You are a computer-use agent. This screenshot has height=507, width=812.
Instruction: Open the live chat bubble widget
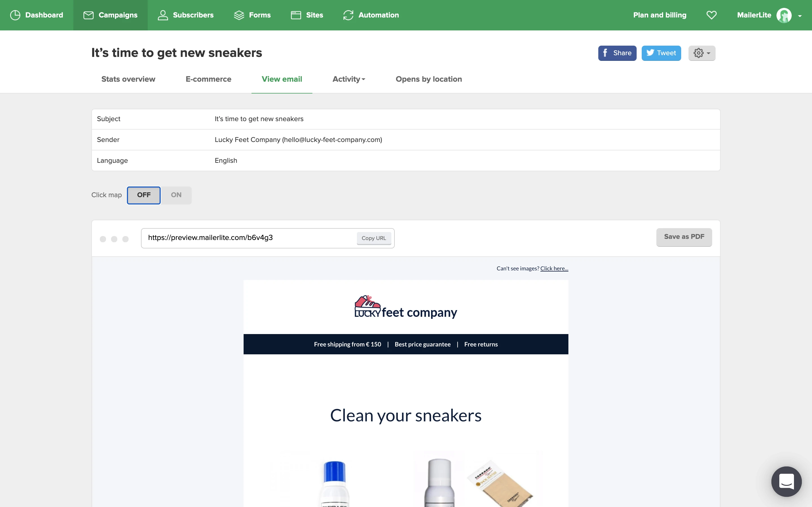(x=786, y=481)
